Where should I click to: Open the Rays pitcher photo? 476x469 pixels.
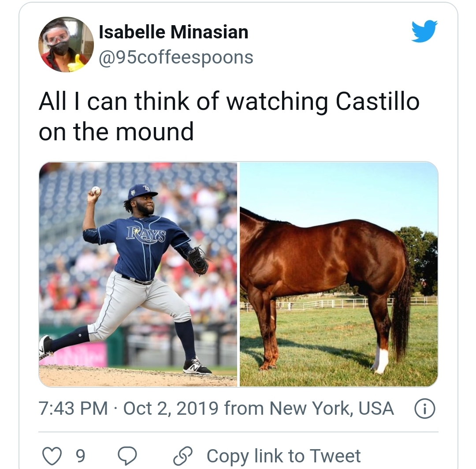[138, 274]
